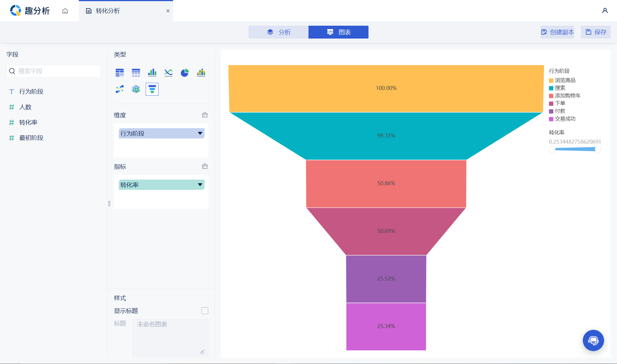This screenshot has height=364, width=617.
Task: Open the 行为阶段 dimension dropdown arrow
Action: [x=200, y=133]
